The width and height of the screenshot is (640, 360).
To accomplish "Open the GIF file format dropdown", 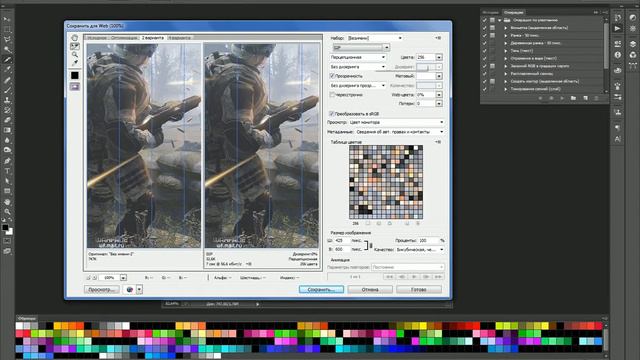I will coord(361,48).
